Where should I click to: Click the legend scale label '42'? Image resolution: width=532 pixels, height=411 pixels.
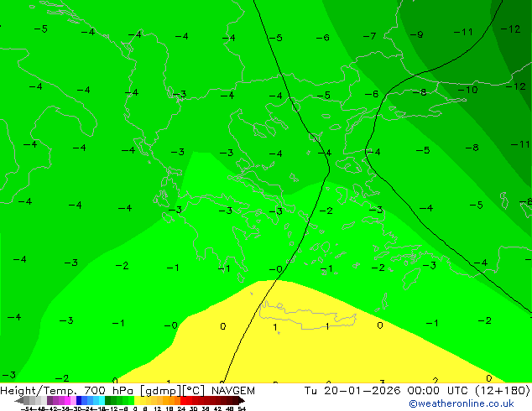coord(217,408)
